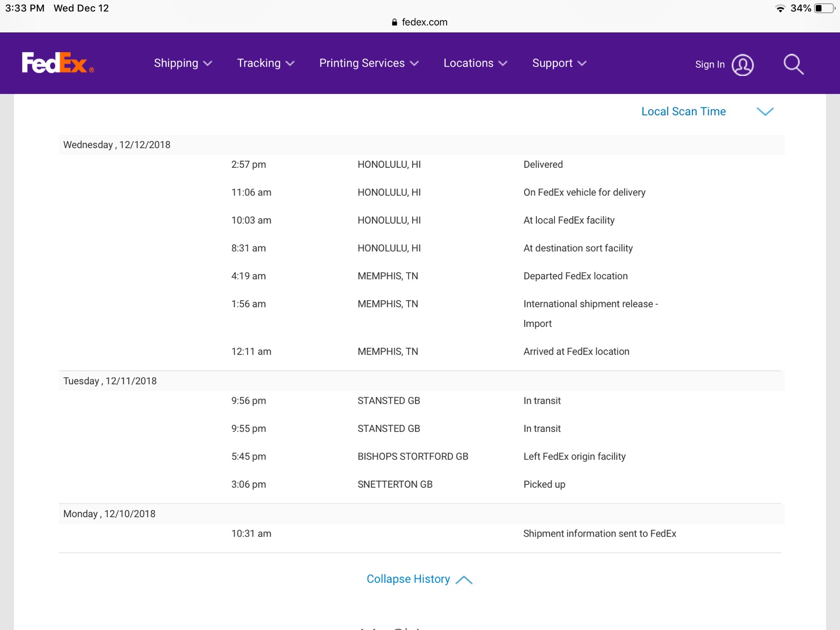Open the Shipping menu
The image size is (840, 630).
(x=183, y=63)
